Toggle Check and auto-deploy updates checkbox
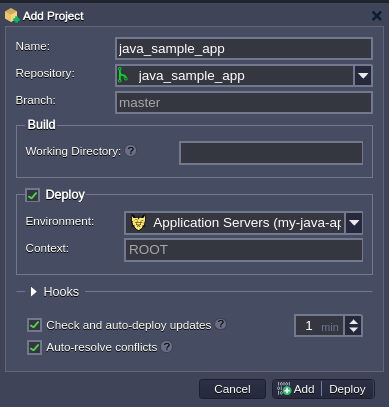 [34, 325]
